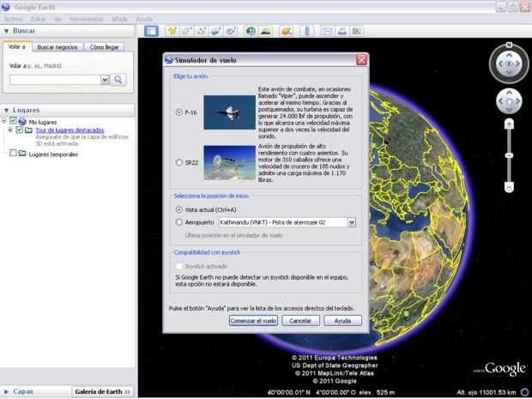Click the magnifier search button
532x399 pixels.
118,80
